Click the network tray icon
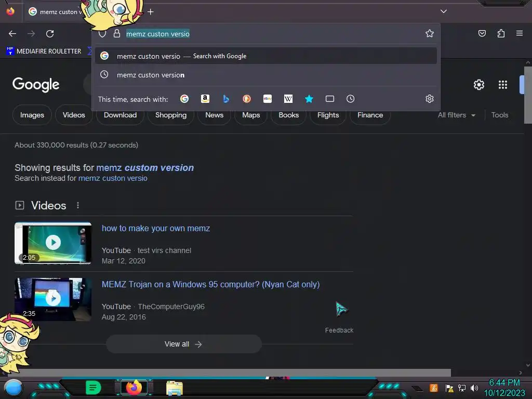This screenshot has width=532, height=399. [462, 388]
